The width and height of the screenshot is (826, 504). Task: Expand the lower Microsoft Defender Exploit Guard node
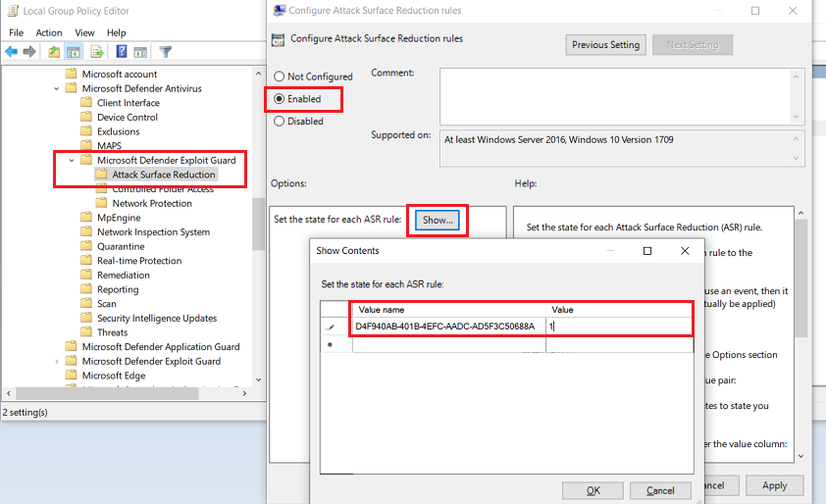coord(58,362)
